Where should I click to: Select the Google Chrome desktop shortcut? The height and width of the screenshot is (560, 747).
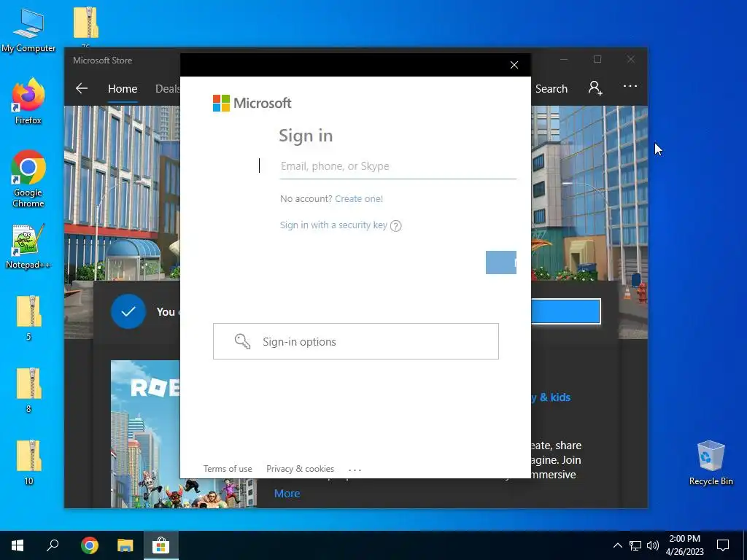pyautogui.click(x=28, y=179)
